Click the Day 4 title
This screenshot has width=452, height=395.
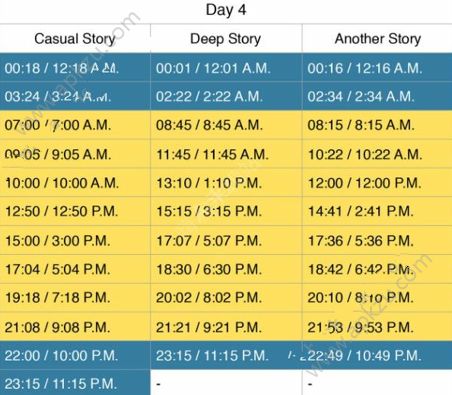226,10
